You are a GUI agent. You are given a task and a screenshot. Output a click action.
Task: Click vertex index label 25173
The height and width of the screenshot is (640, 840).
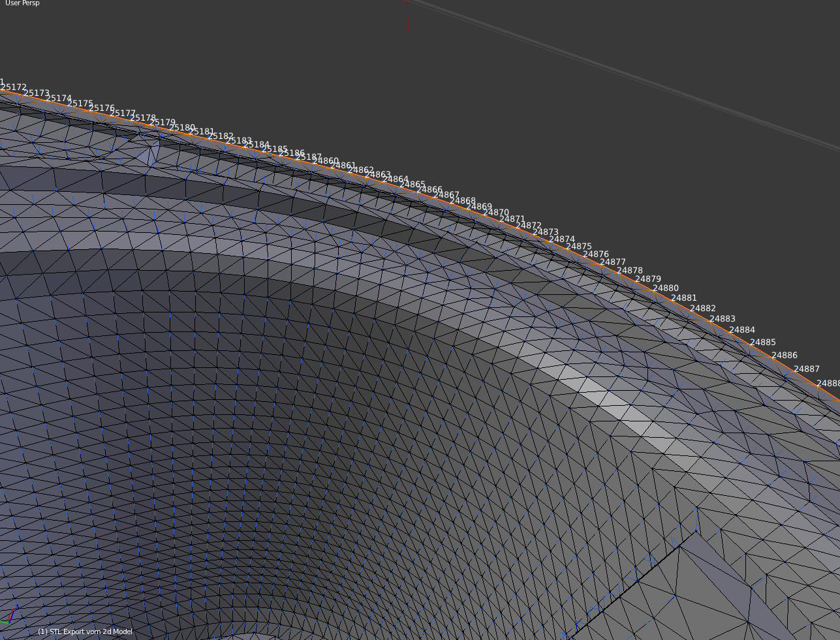pos(36,93)
